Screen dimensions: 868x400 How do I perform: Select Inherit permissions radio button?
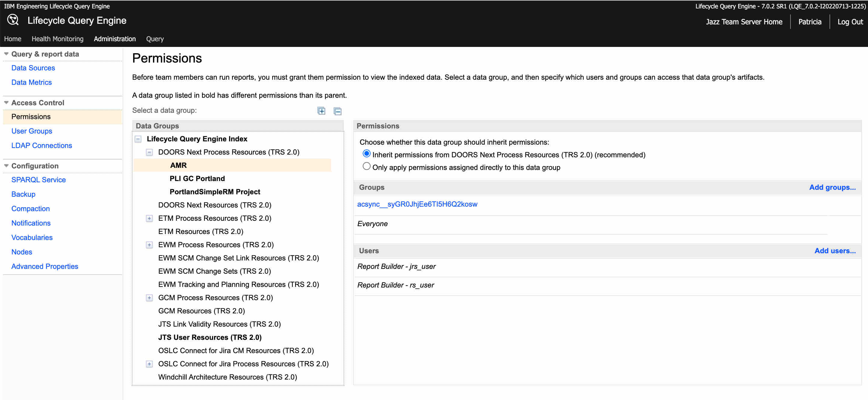tap(366, 154)
